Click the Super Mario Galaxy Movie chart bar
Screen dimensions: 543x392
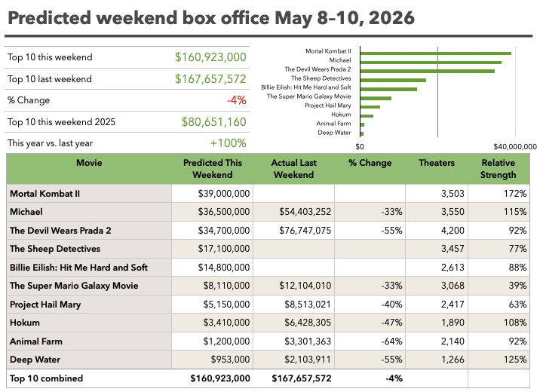pyautogui.click(x=376, y=98)
